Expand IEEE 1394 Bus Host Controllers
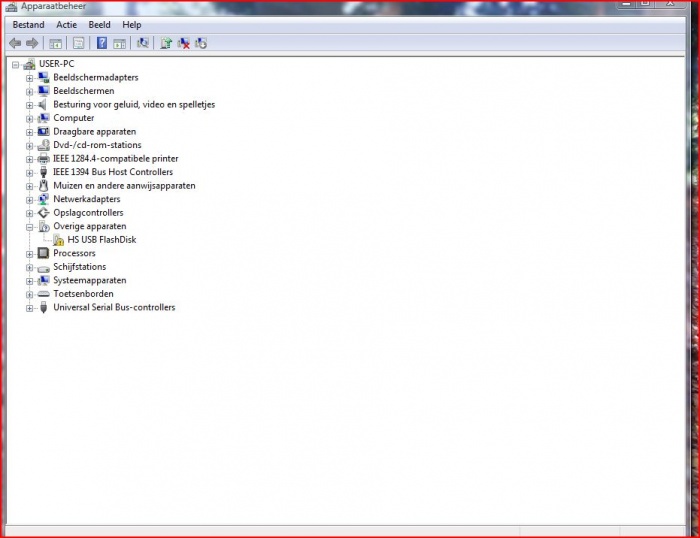This screenshot has height=538, width=700. point(29,173)
